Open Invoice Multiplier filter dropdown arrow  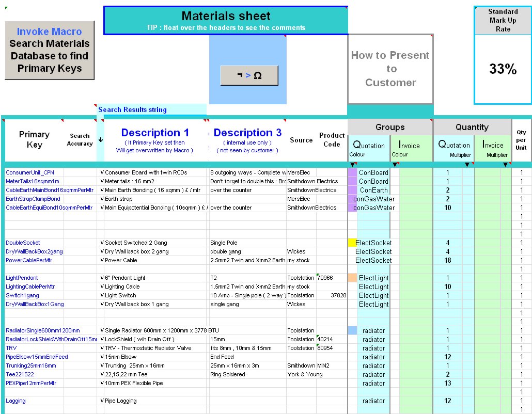505,165
